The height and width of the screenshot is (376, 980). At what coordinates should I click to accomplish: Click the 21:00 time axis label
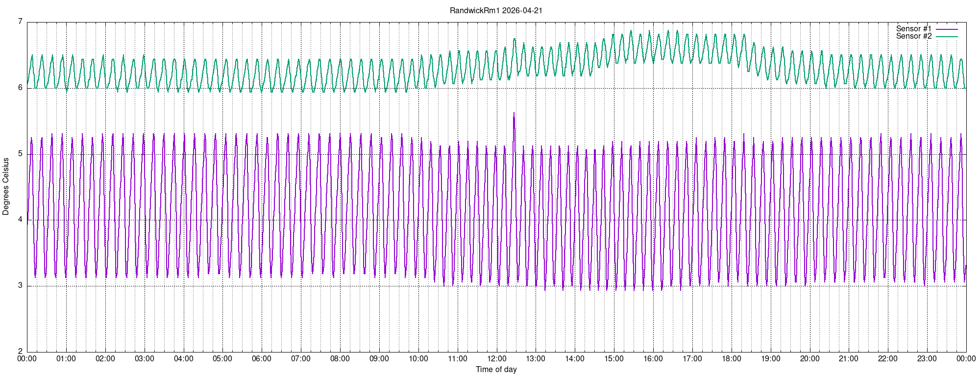click(x=849, y=359)
